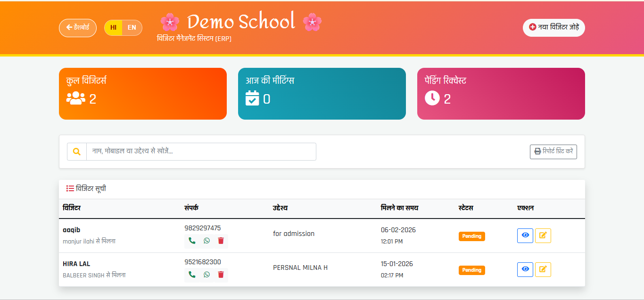Viewport: 644px width, 300px height.
Task: Click purpose text PERSNAL MILNA H
Action: [x=300, y=268]
